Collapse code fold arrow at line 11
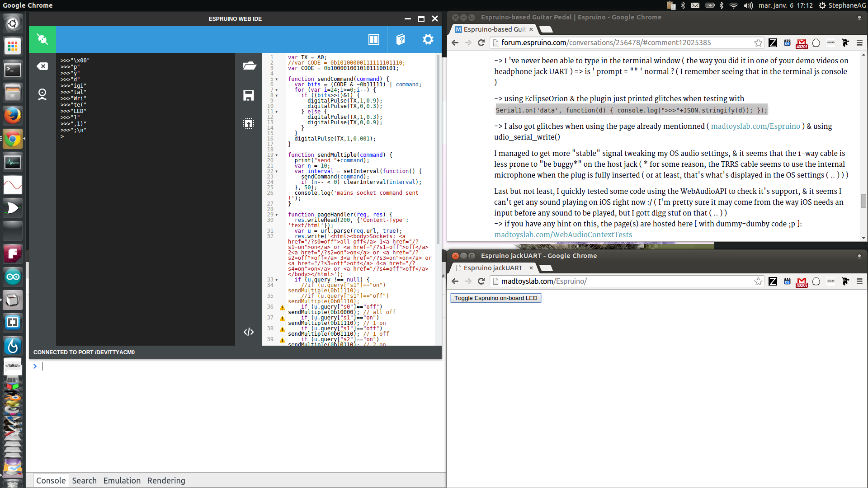868x488 pixels. pyautogui.click(x=276, y=112)
